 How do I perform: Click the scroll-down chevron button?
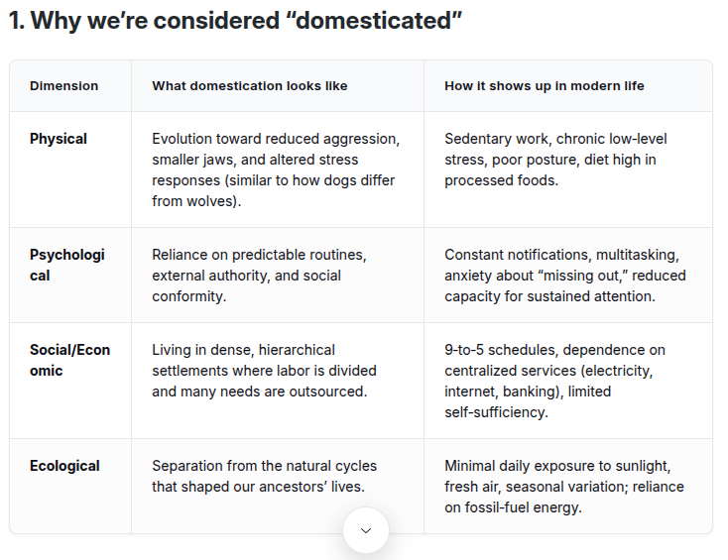click(366, 530)
